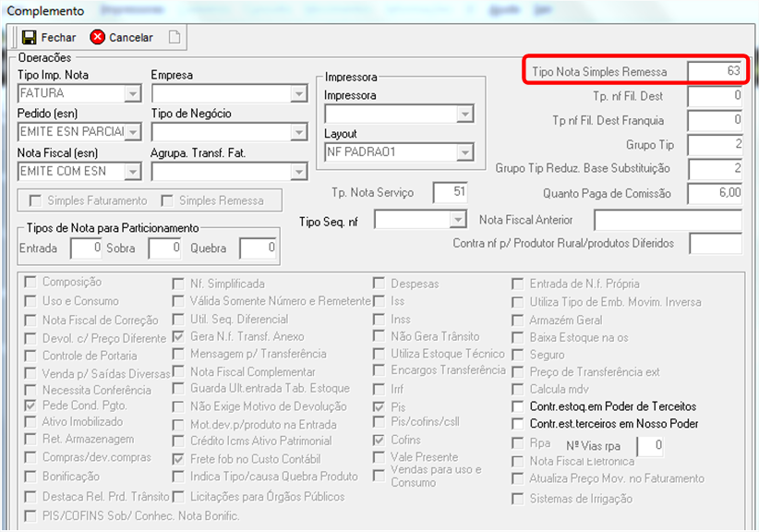Open the Tipo Seq. nf dropdown
Image resolution: width=759 pixels, height=532 pixels.
click(x=457, y=220)
